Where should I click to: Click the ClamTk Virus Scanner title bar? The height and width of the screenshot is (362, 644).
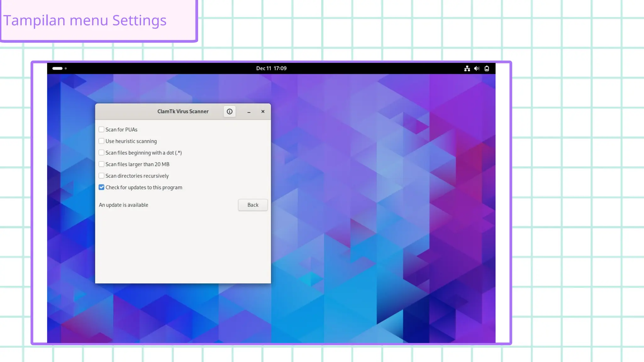[x=183, y=112]
